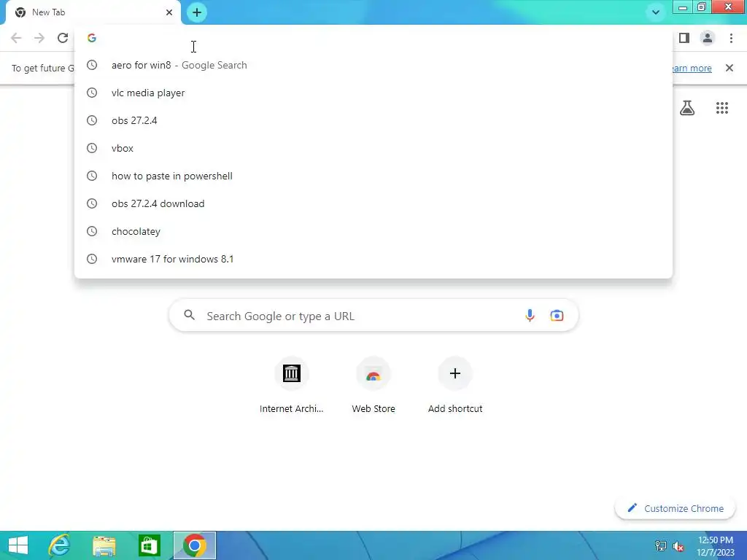This screenshot has width=747, height=560.
Task: Open the Customize Chrome button
Action: pos(676,508)
